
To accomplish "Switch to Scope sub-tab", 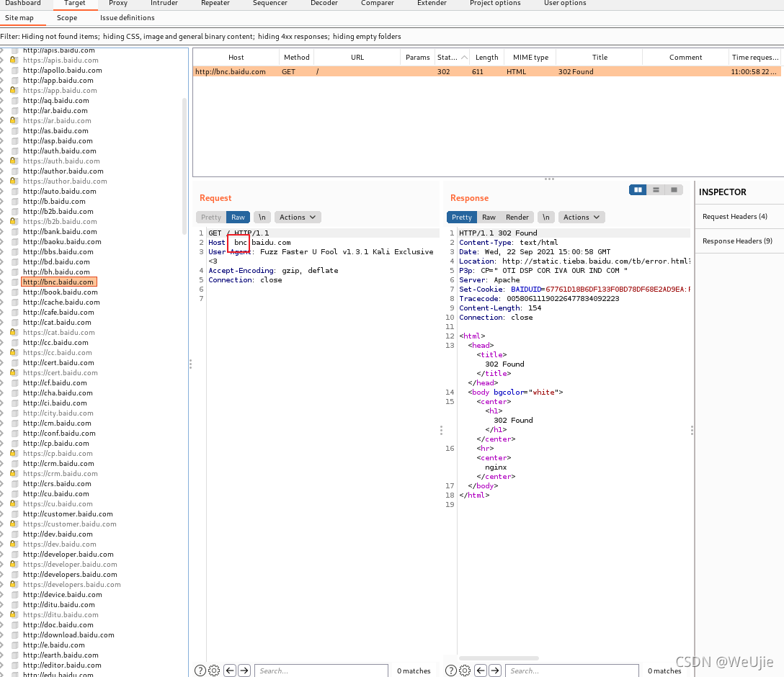I will click(x=67, y=17).
